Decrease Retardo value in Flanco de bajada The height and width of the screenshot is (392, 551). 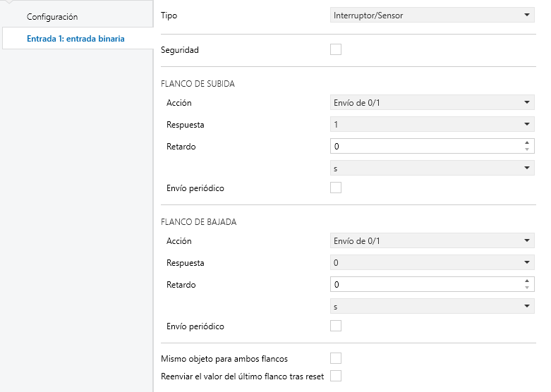(x=527, y=288)
